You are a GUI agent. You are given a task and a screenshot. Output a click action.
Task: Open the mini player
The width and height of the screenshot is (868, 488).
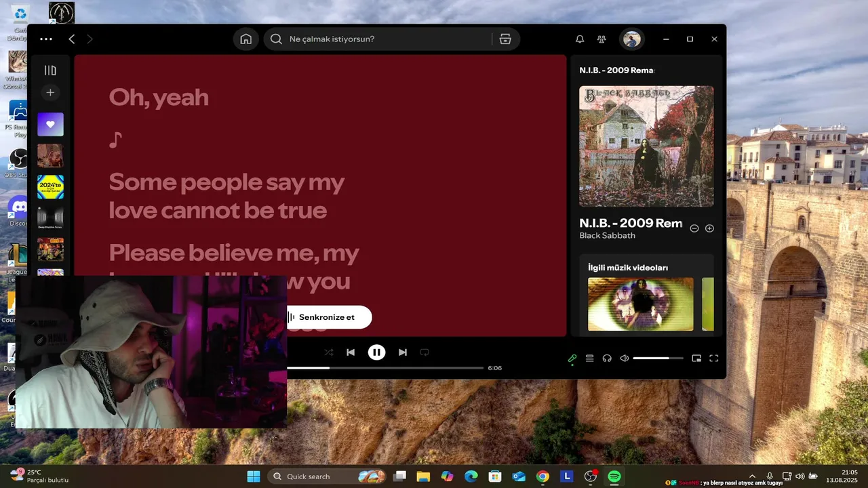click(696, 358)
